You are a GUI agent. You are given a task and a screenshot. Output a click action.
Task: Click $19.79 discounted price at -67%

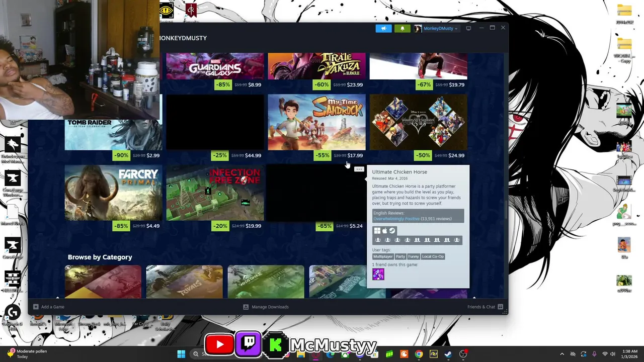456,85
